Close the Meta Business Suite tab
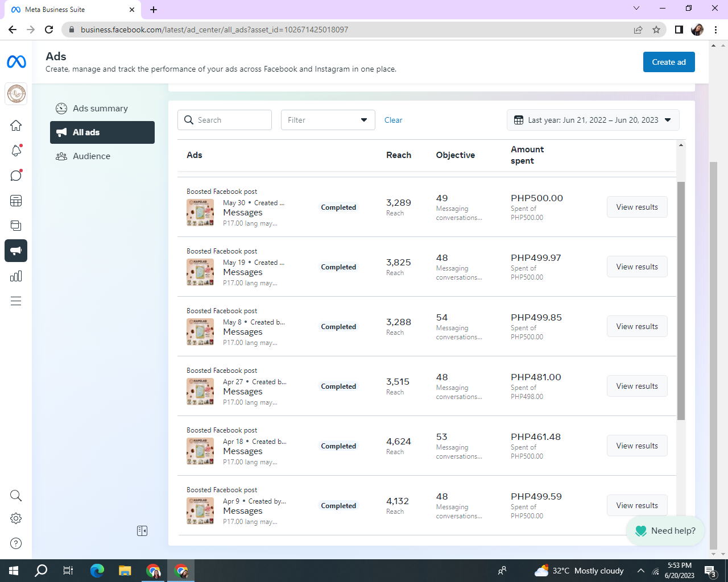The image size is (728, 582). point(132,10)
